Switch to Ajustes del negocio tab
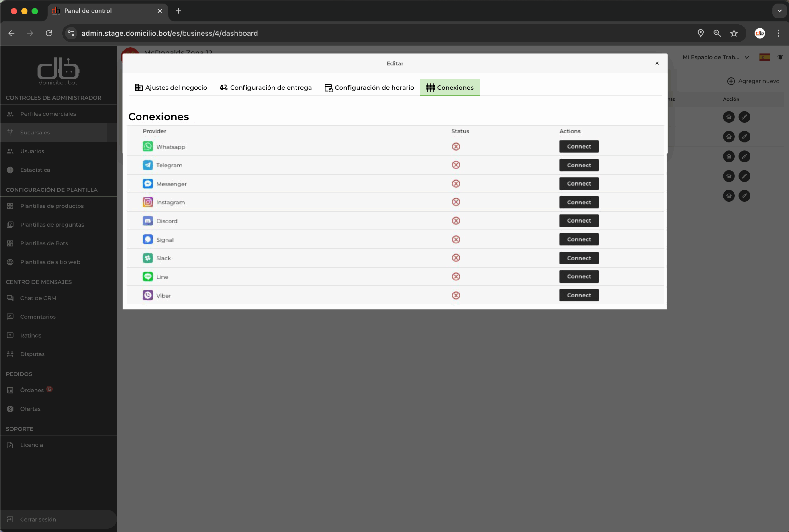This screenshot has width=789, height=532. (171, 88)
